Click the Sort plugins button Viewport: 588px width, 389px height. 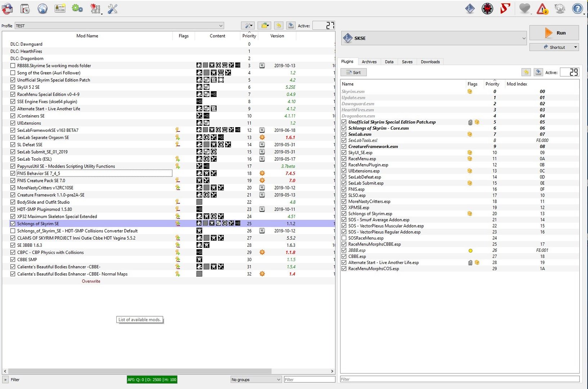click(353, 72)
